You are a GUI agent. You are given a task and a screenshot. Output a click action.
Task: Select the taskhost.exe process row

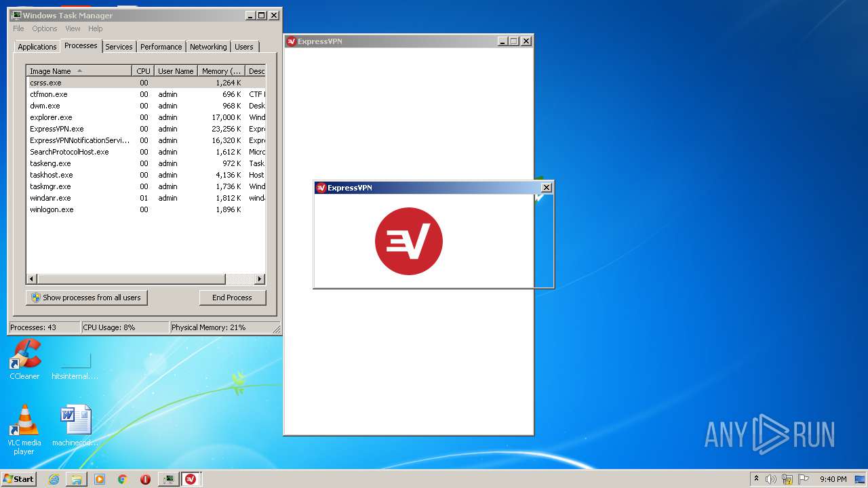pyautogui.click(x=146, y=175)
